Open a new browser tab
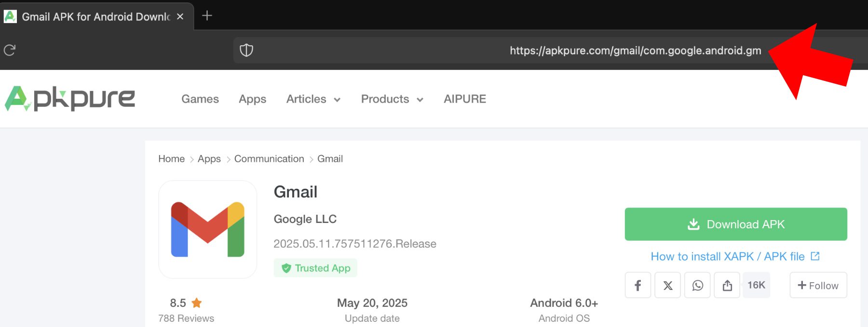The width and height of the screenshot is (868, 327). tap(207, 16)
